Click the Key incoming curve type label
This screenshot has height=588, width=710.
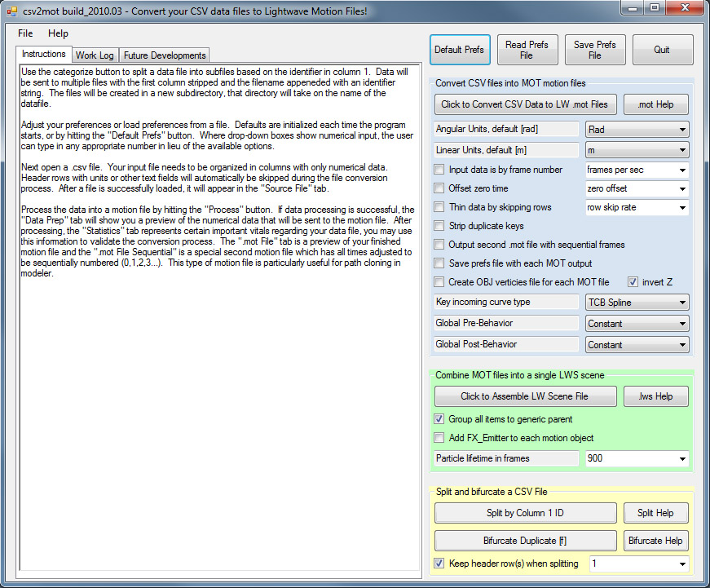[506, 302]
